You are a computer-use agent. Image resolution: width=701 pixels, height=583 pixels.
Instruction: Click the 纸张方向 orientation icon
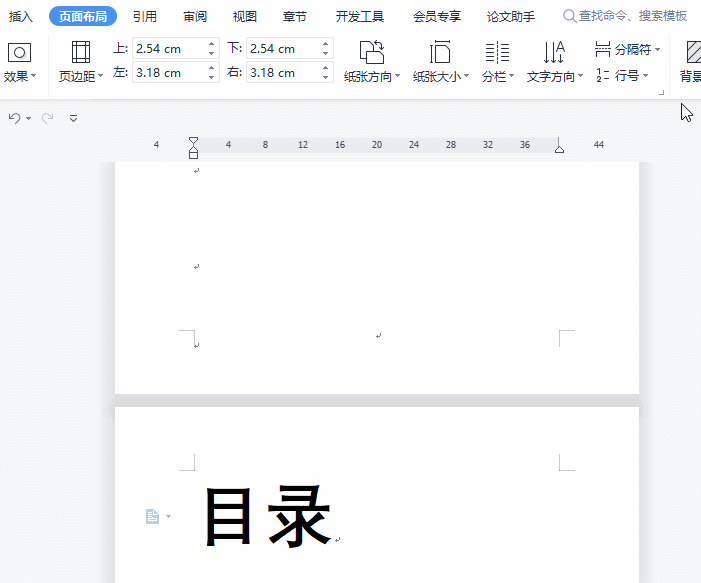(372, 52)
